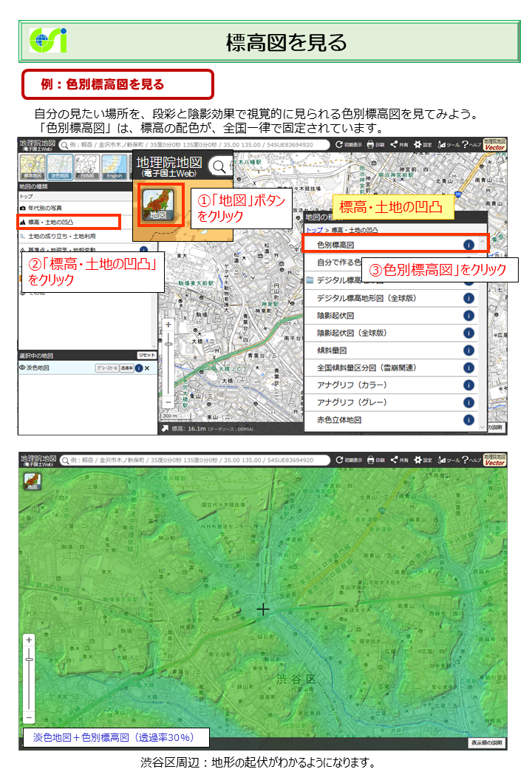Click 初期表示 icon in the green map toolbar
The width and height of the screenshot is (532, 769).
click(x=348, y=459)
